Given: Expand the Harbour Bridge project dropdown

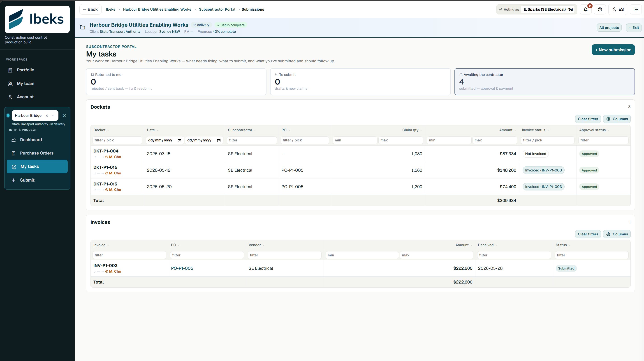Looking at the screenshot, I should click(x=53, y=115).
